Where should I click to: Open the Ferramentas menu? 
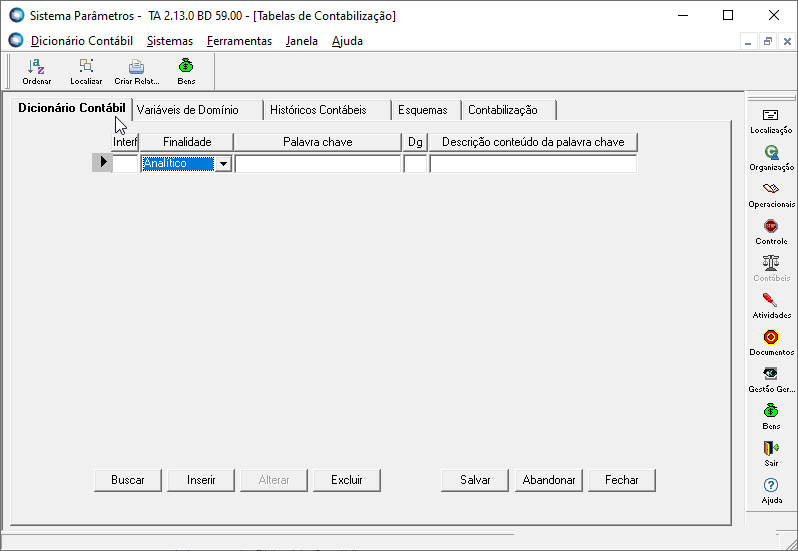(239, 41)
